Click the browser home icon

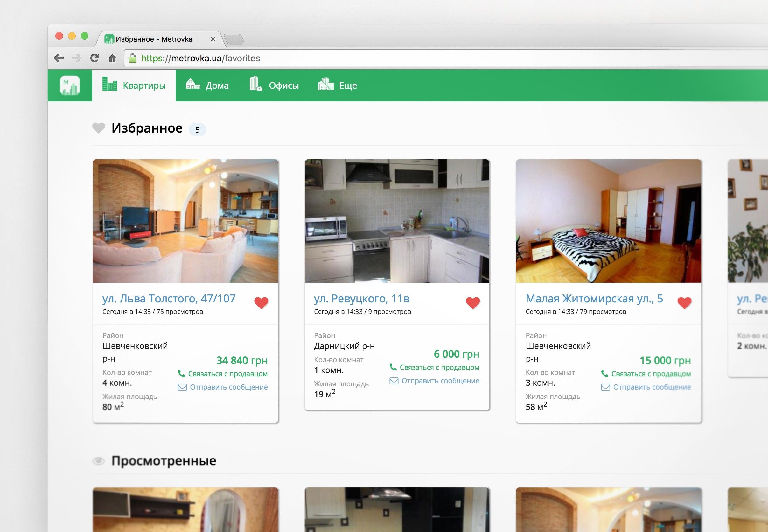[x=112, y=58]
